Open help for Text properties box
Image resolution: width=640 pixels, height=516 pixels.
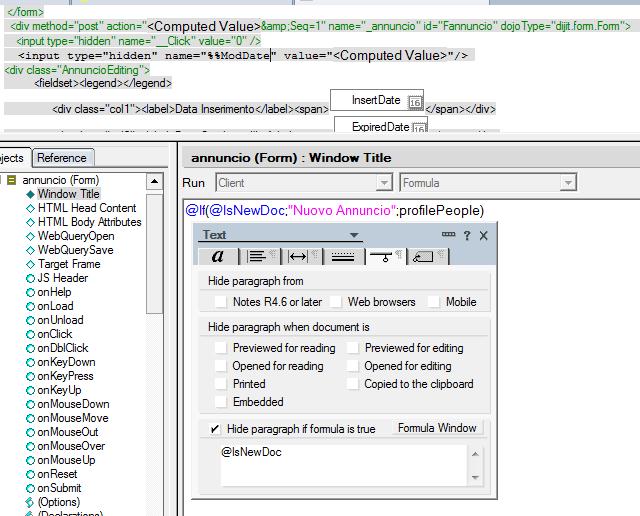(x=467, y=235)
